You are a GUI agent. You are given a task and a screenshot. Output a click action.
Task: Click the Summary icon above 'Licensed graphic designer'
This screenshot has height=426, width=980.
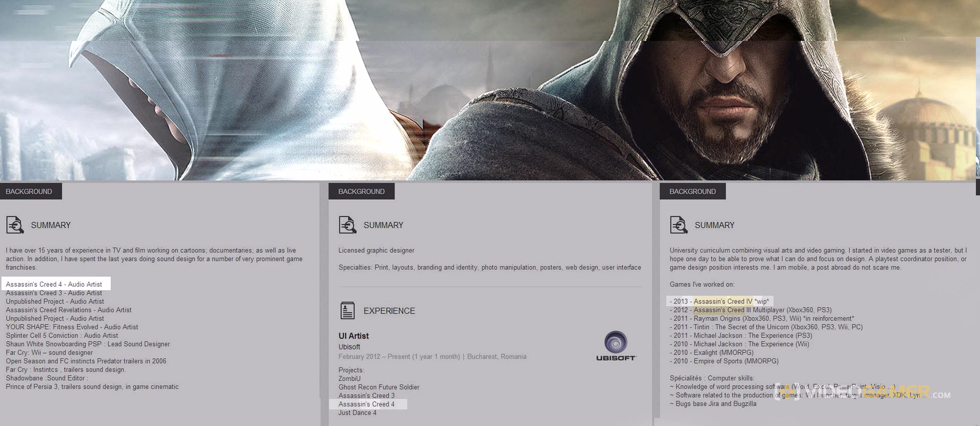click(x=348, y=225)
